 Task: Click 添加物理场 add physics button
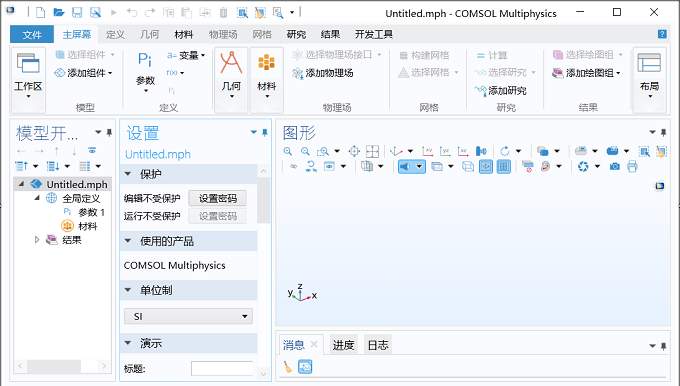click(323, 73)
